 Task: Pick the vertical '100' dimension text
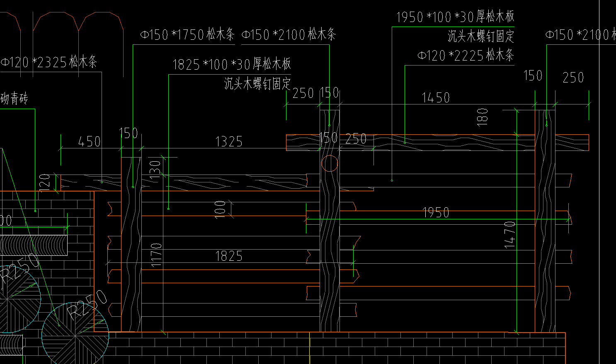pyautogui.click(x=220, y=209)
